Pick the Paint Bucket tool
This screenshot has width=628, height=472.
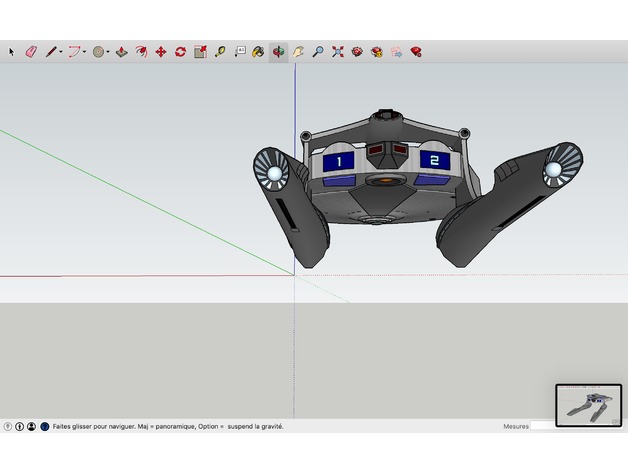point(258,51)
